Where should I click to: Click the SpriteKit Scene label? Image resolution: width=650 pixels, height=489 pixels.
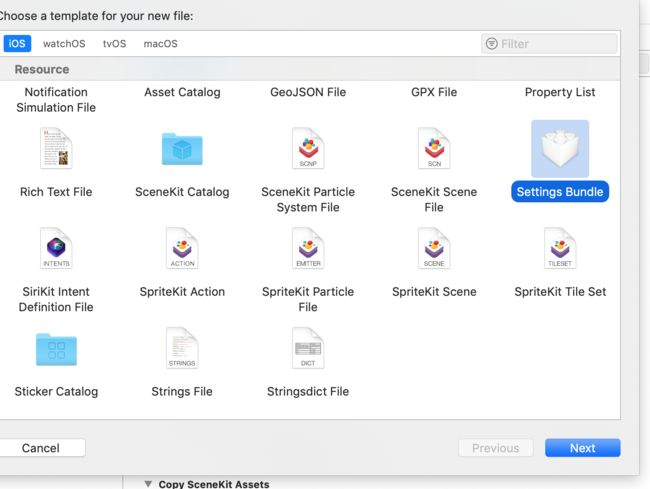(434, 292)
